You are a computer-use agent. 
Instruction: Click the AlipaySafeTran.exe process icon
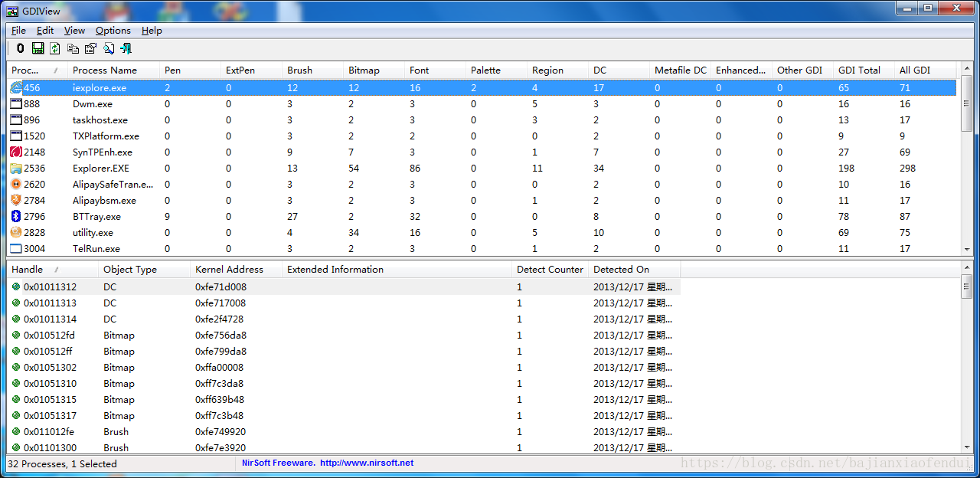(x=16, y=185)
